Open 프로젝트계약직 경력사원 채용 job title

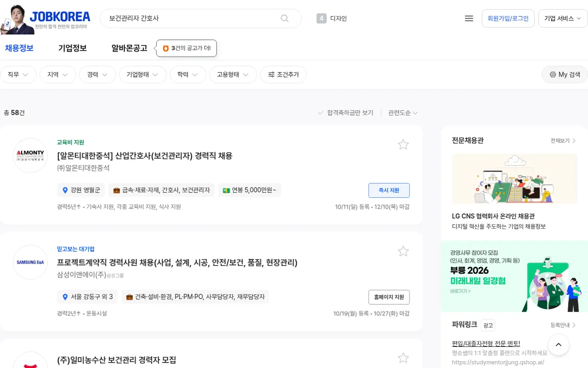coord(177,263)
